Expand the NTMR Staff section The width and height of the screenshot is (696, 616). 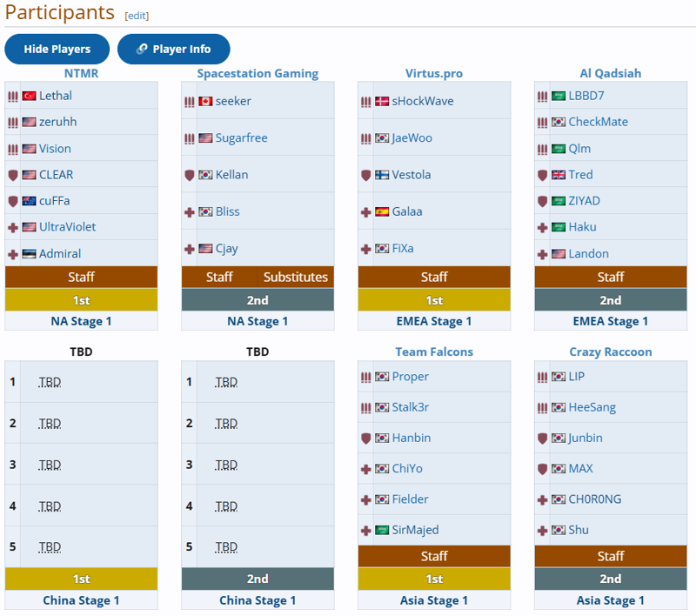81,277
